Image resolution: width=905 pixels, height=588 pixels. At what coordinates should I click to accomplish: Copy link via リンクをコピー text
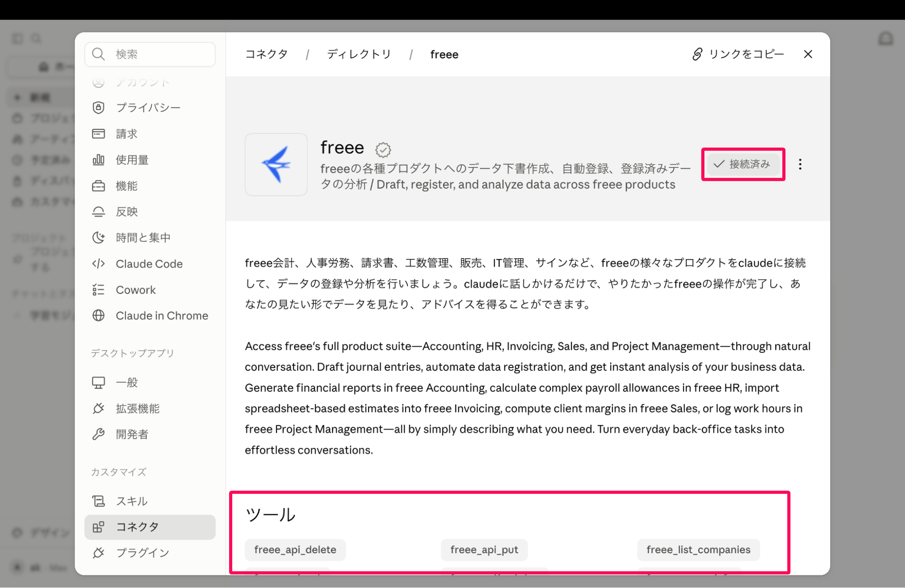point(746,54)
